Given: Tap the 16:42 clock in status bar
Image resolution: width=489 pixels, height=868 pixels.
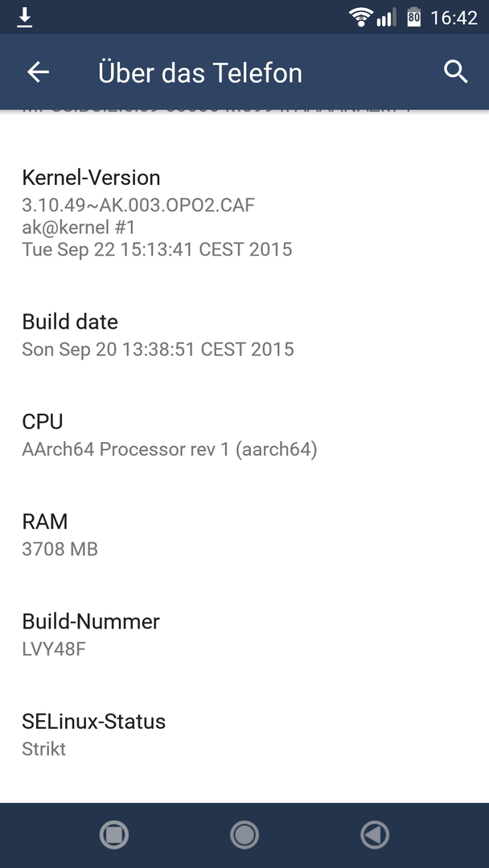Looking at the screenshot, I should [x=454, y=18].
